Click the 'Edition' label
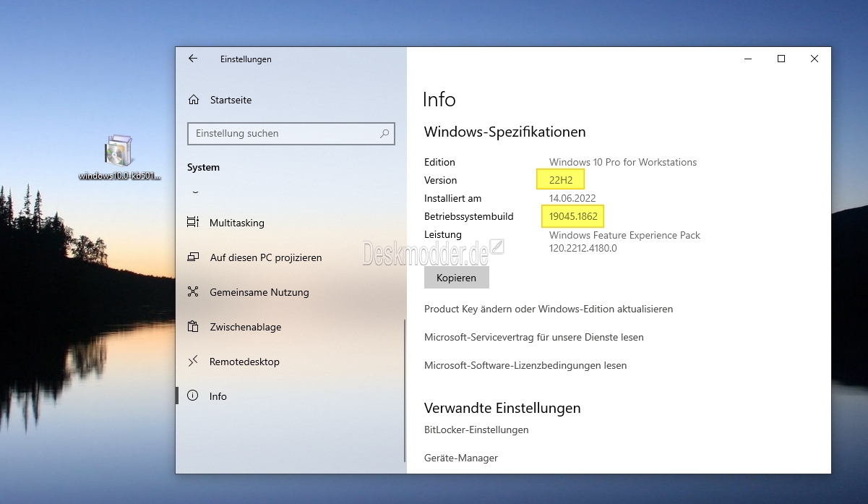This screenshot has width=868, height=504. pos(439,162)
